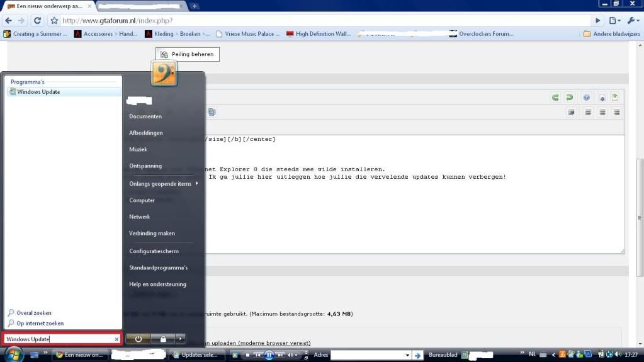Open 'Help en ondersteuning' from the Start menu

(x=157, y=284)
